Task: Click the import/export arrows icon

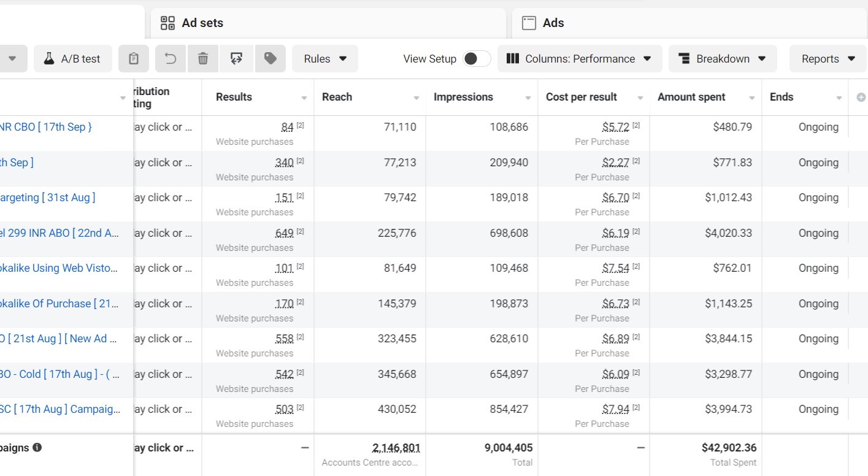Action: tap(236, 59)
